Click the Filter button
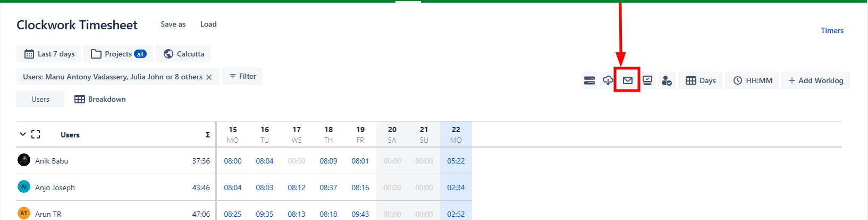 pos(242,76)
